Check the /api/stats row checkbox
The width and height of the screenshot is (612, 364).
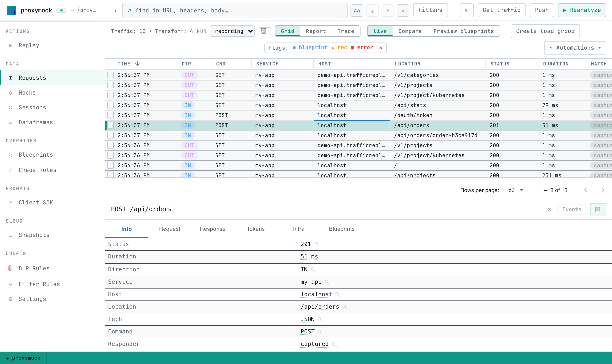(110, 105)
